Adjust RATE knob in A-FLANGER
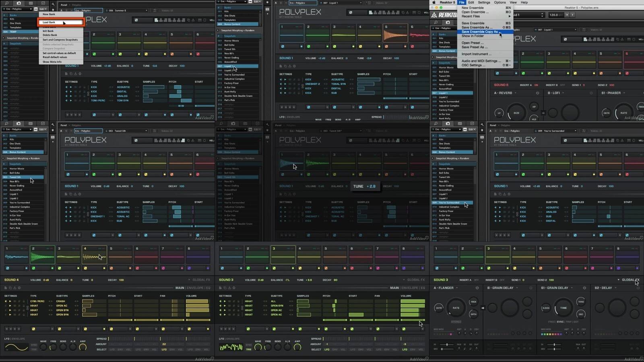This screenshot has width=644, height=362. [456, 308]
